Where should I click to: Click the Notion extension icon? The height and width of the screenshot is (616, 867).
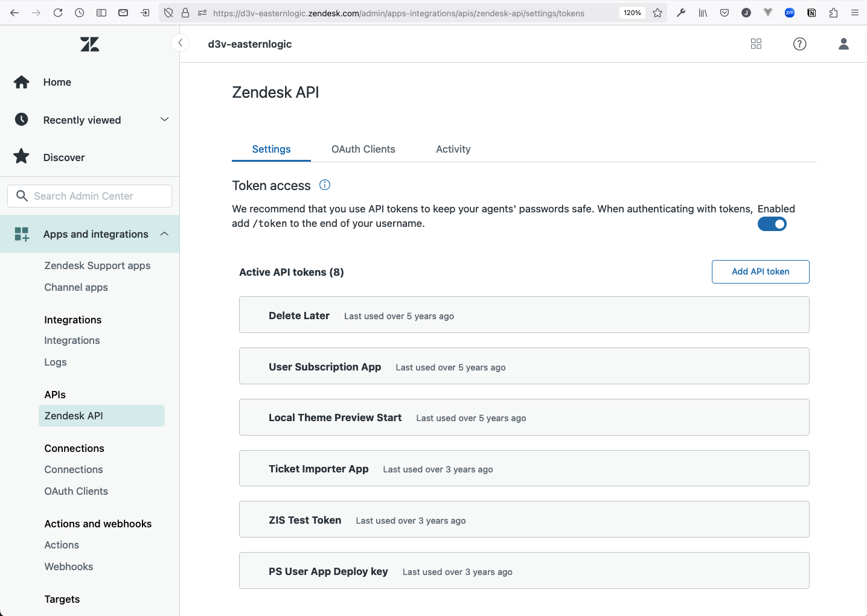(812, 12)
